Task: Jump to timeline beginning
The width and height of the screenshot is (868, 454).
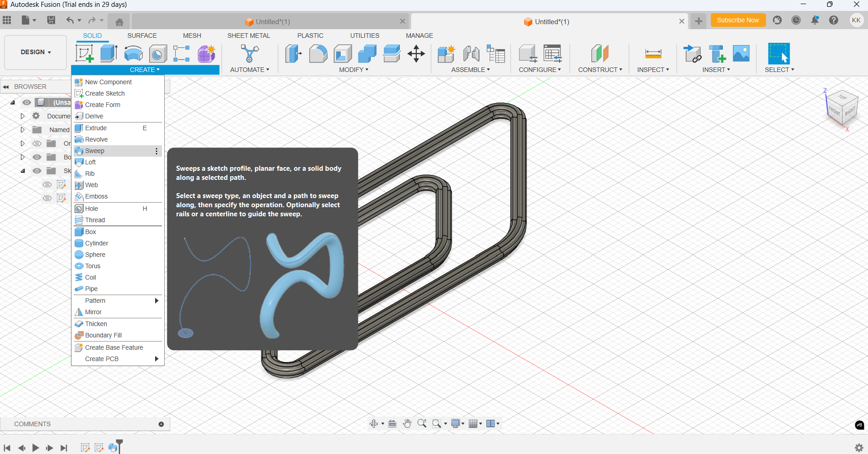Action: 7,448
